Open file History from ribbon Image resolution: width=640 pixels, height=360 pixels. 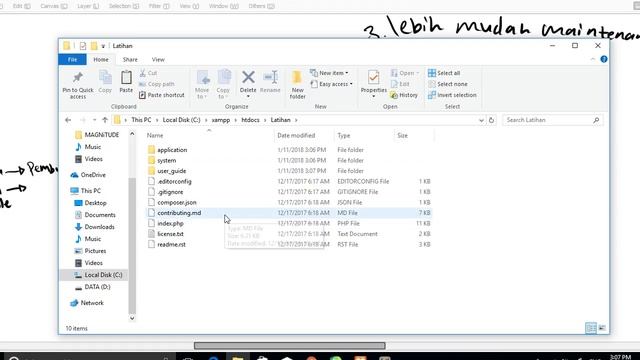click(x=404, y=95)
